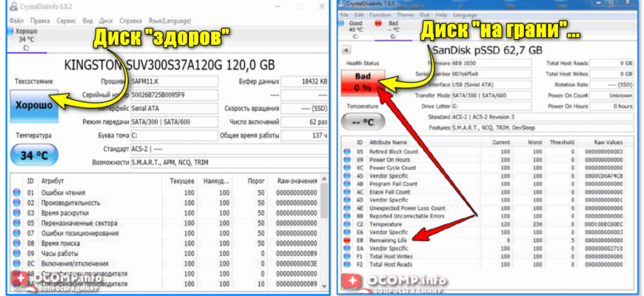Viewport: 644px width, 296px height.
Task: Click the blue orb beside Program Fail Count
Action: coord(347,184)
